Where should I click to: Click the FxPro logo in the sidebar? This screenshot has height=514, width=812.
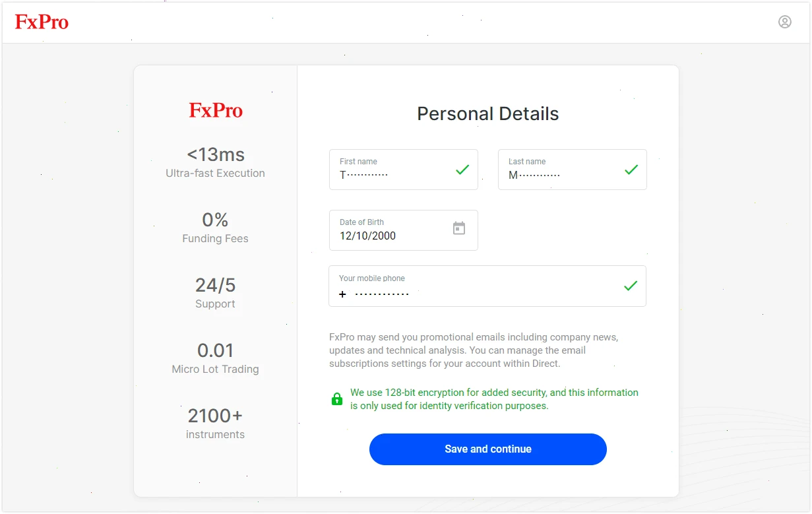click(x=215, y=110)
